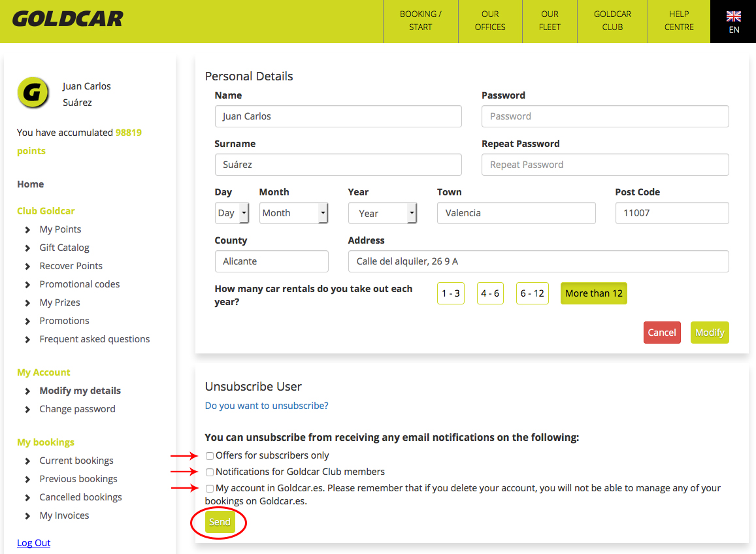Click the round G user avatar
Viewport: 756px width, 554px height.
point(33,93)
